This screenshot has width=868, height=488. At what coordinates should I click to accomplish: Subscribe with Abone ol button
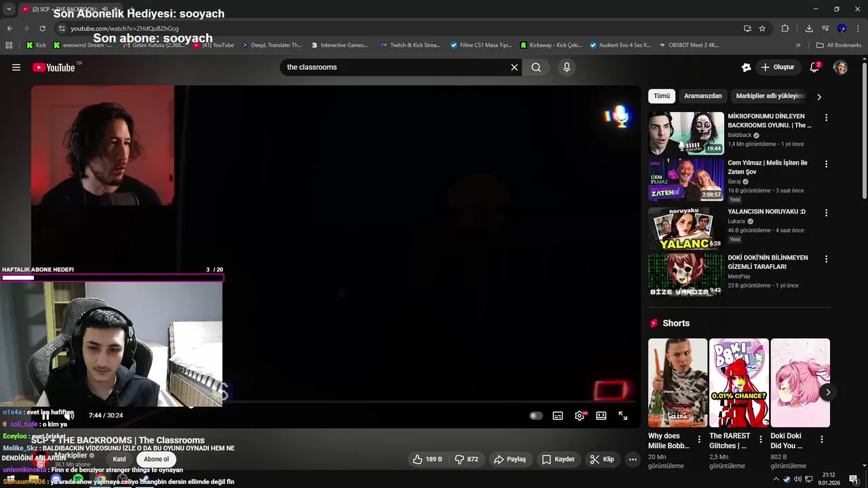point(156,459)
